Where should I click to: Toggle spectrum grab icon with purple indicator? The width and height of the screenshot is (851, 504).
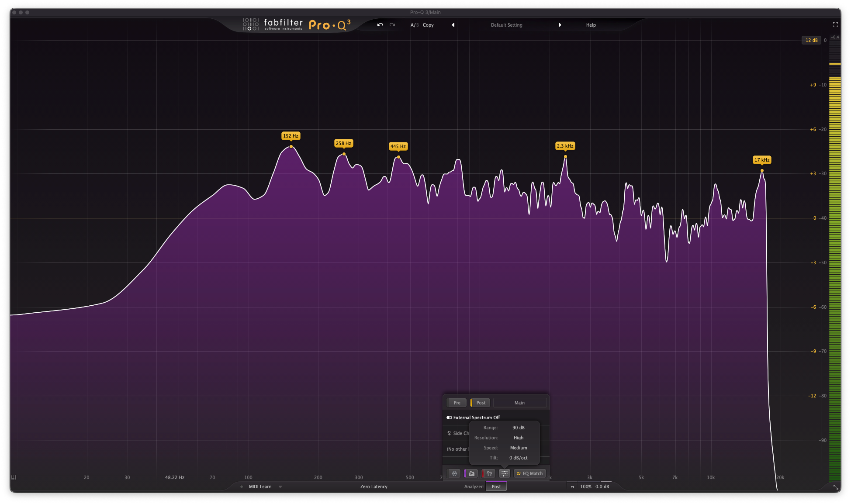[471, 473]
